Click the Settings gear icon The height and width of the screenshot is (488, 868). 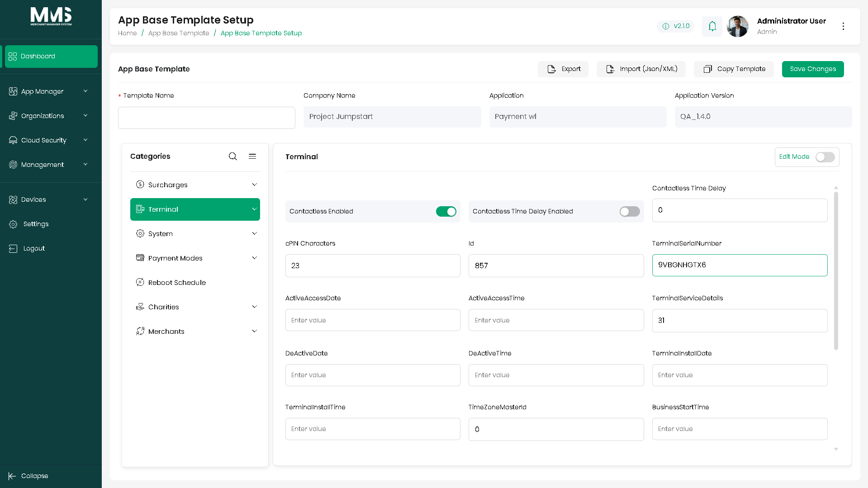click(x=13, y=224)
